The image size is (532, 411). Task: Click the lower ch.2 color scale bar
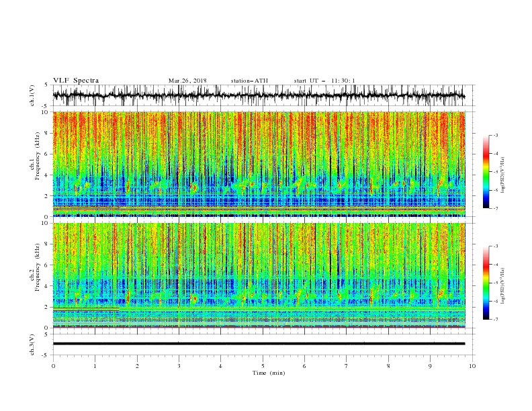(x=486, y=283)
